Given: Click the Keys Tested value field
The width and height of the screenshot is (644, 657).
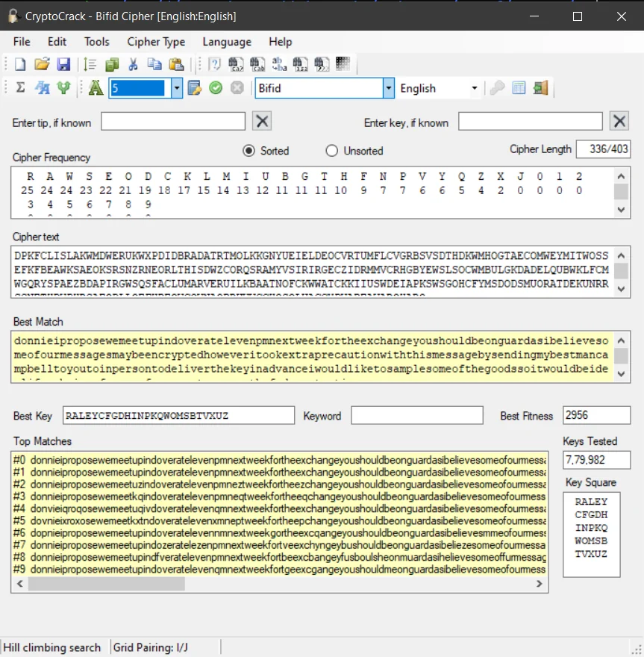Looking at the screenshot, I should (597, 460).
